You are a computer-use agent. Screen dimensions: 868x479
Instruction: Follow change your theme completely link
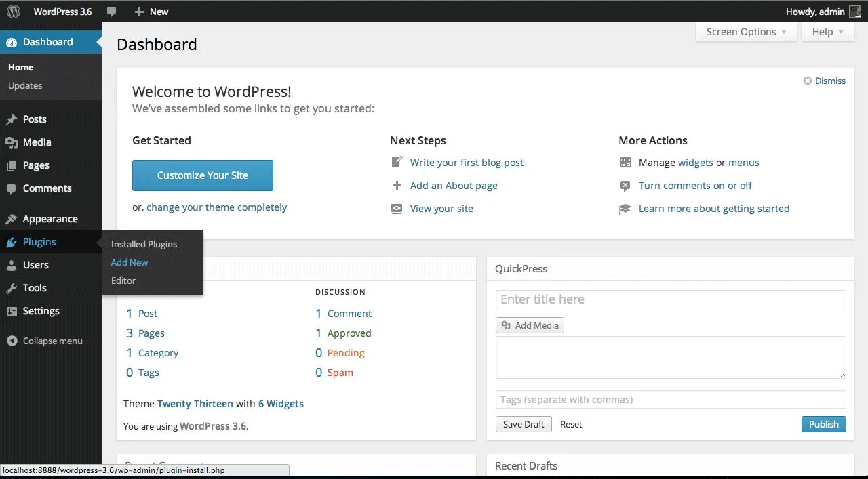coord(216,207)
